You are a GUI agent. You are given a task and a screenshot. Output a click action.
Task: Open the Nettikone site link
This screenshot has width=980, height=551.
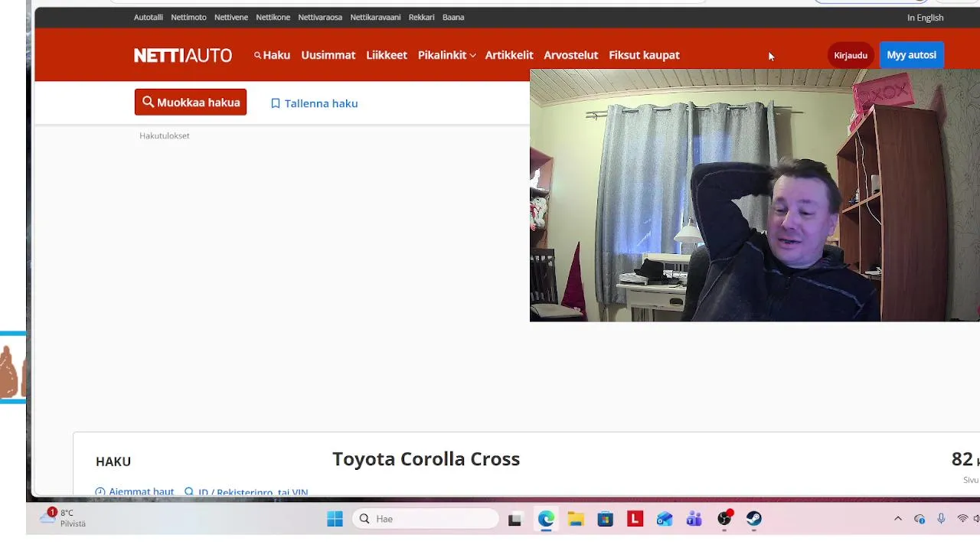(273, 17)
